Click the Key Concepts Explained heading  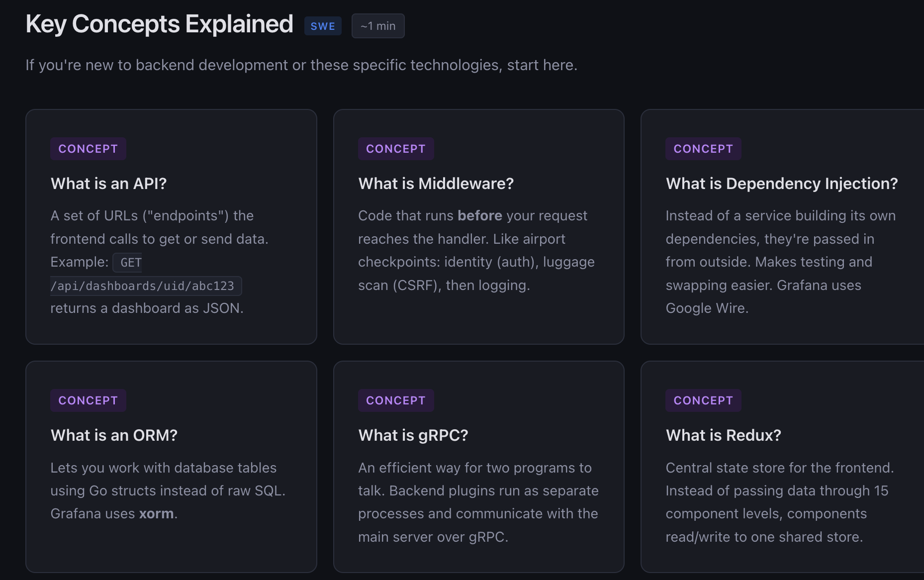(x=159, y=24)
